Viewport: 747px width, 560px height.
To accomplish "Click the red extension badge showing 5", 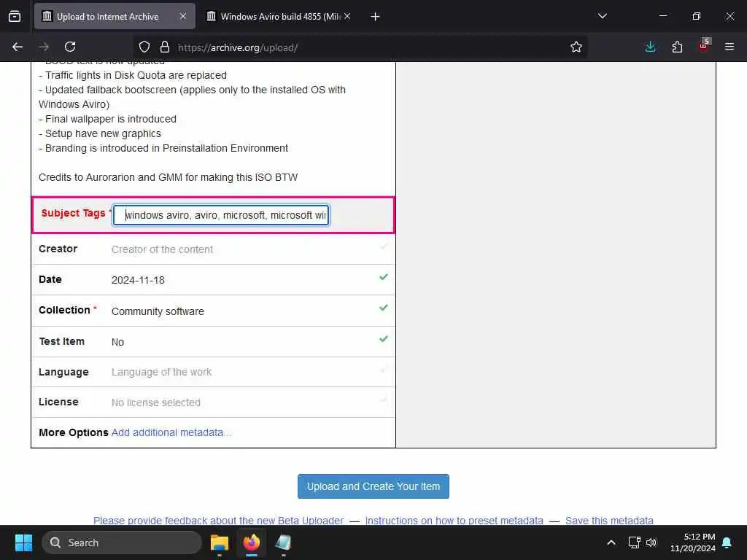I will [704, 46].
